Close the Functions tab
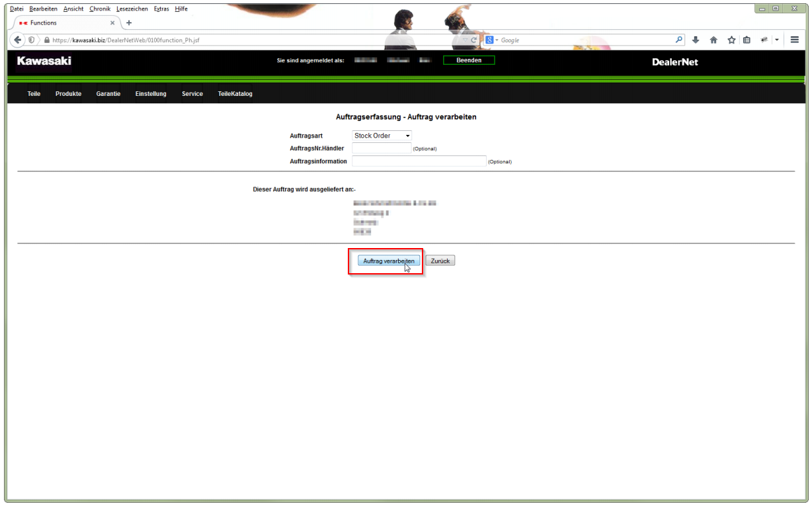This screenshot has height=508, width=812. click(x=112, y=22)
